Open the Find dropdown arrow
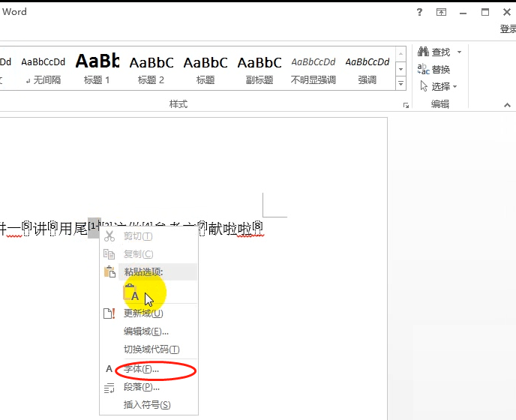The width and height of the screenshot is (516, 420). click(460, 52)
